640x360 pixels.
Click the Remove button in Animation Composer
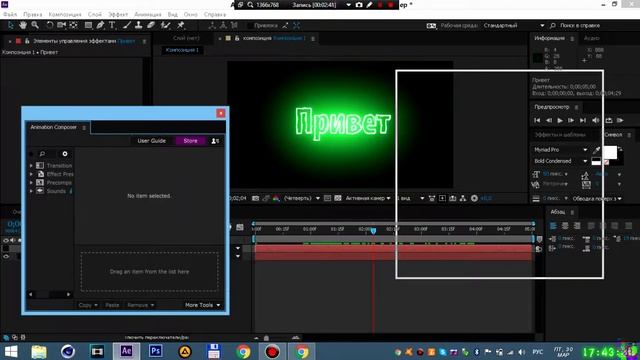coord(140,305)
